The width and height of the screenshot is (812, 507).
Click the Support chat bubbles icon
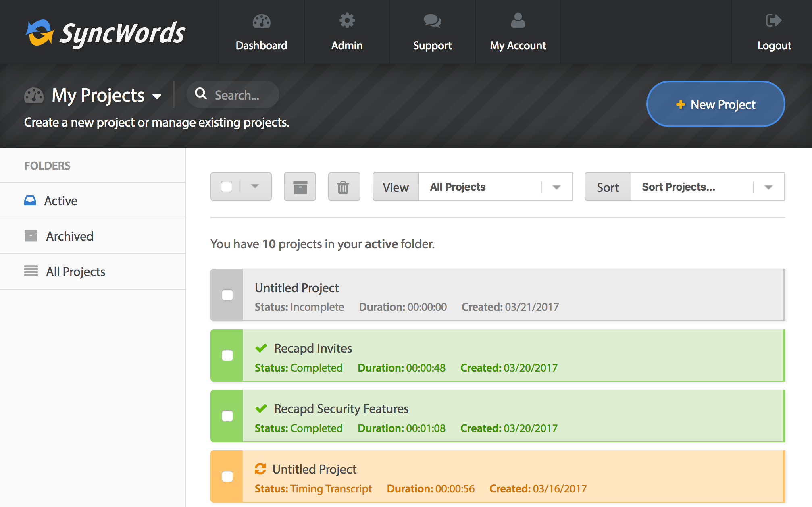tap(432, 21)
